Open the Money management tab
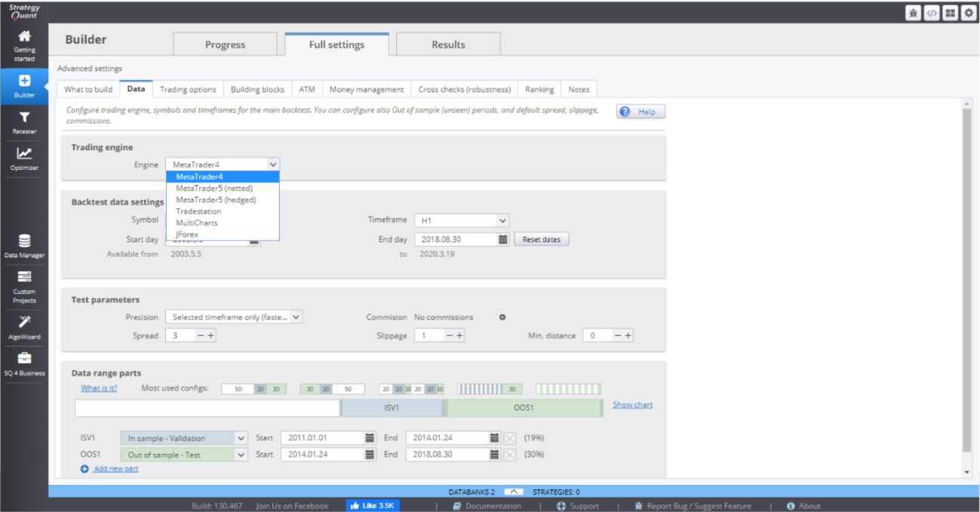The width and height of the screenshot is (980, 512). pyautogui.click(x=367, y=89)
